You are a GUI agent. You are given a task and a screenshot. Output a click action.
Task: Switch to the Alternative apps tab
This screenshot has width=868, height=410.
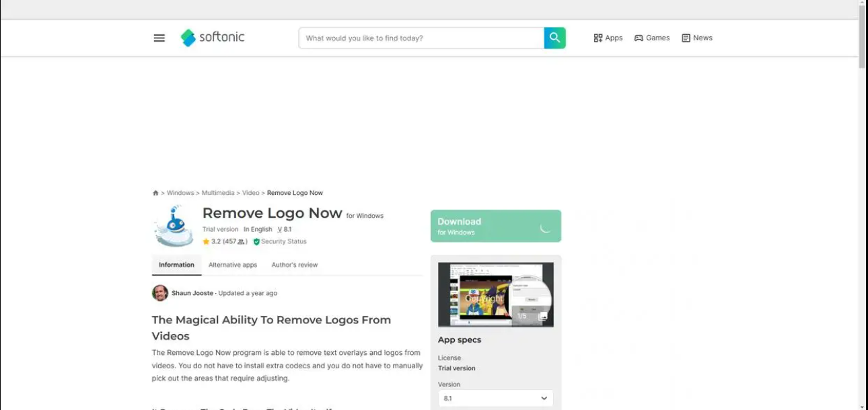pyautogui.click(x=233, y=265)
